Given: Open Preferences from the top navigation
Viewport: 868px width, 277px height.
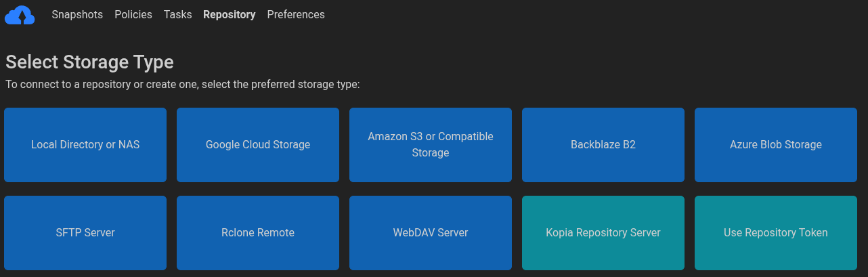Looking at the screenshot, I should 296,14.
